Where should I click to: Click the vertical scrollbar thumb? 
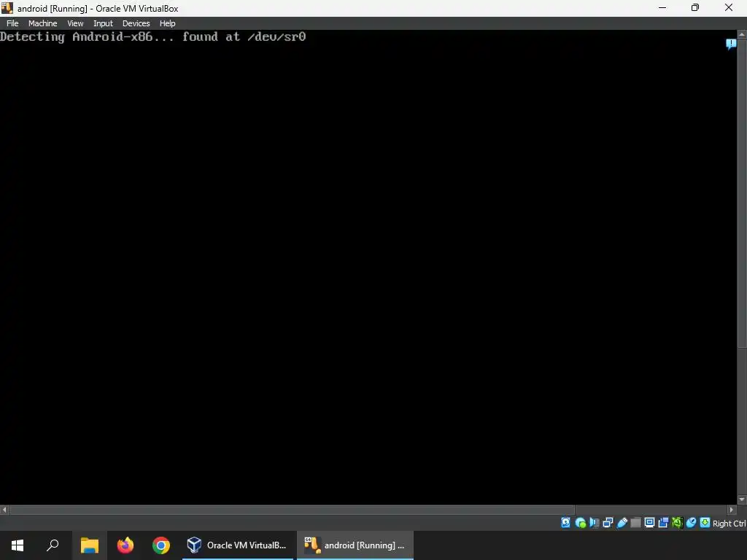pos(742,194)
